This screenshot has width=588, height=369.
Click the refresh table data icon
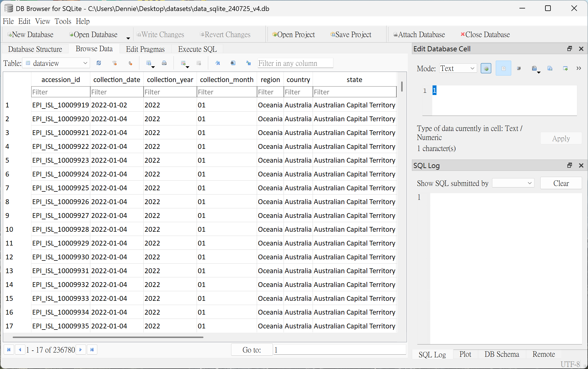99,63
